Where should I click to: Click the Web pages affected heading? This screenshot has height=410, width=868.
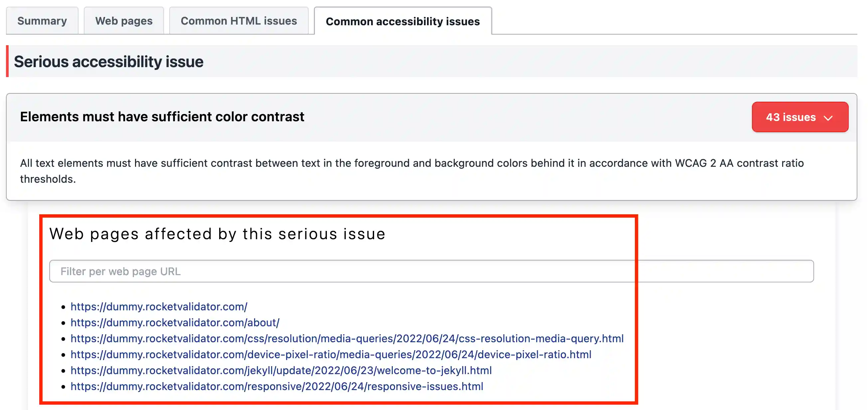tap(217, 234)
